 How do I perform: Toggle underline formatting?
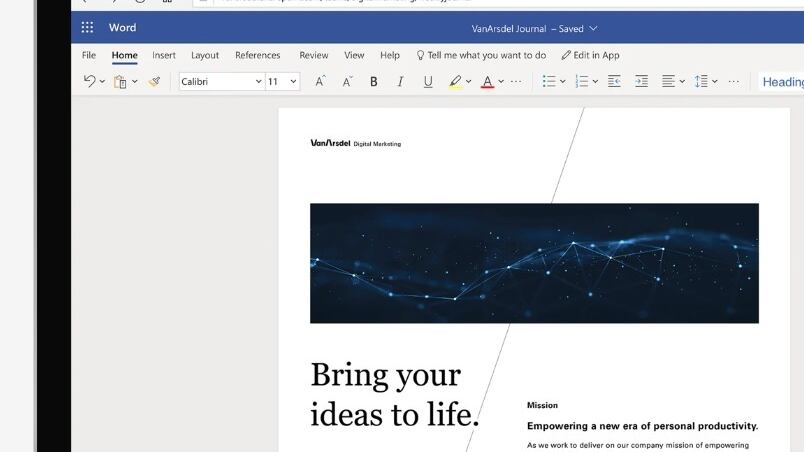coord(428,82)
